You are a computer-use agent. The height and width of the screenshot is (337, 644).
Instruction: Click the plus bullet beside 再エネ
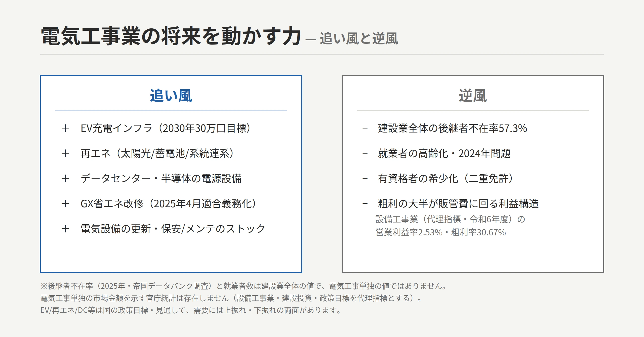[x=65, y=153]
